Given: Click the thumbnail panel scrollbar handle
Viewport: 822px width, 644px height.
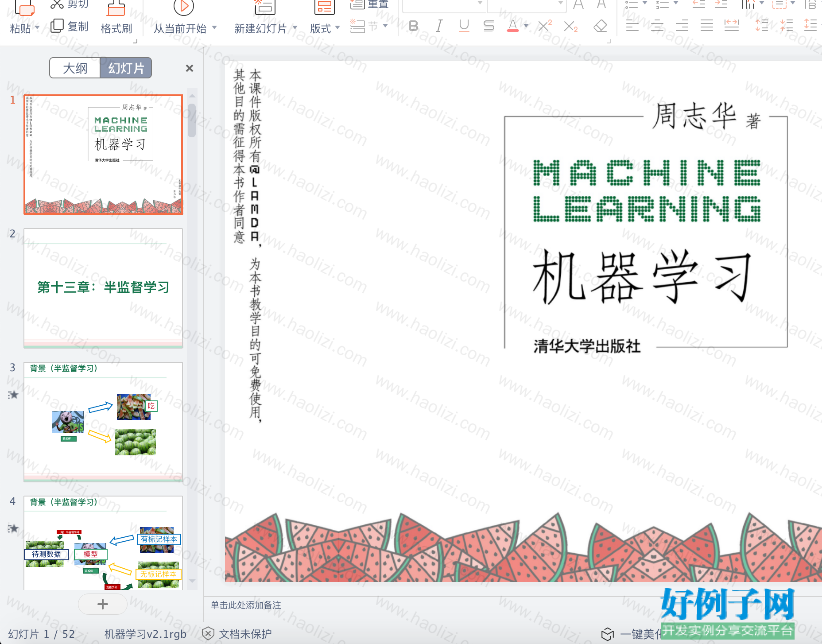Looking at the screenshot, I should point(192,120).
